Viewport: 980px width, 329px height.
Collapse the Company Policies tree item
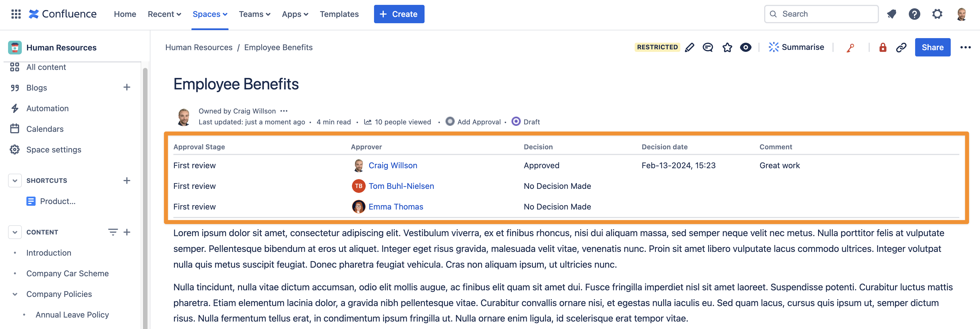point(14,294)
